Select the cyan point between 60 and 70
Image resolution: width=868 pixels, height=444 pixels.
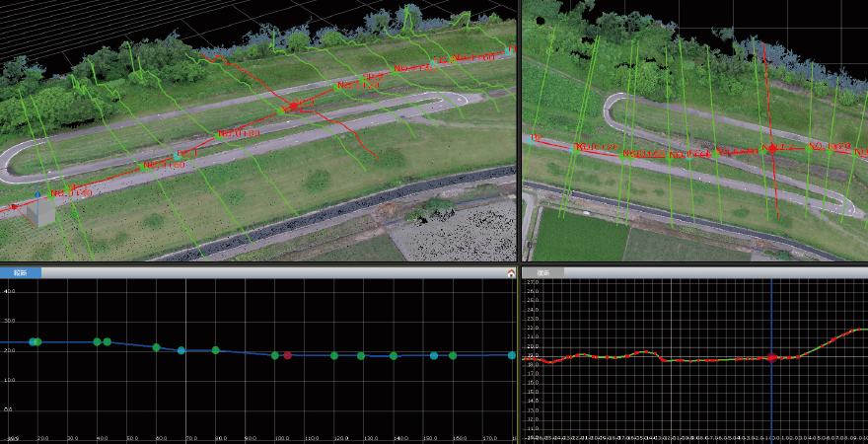(181, 350)
